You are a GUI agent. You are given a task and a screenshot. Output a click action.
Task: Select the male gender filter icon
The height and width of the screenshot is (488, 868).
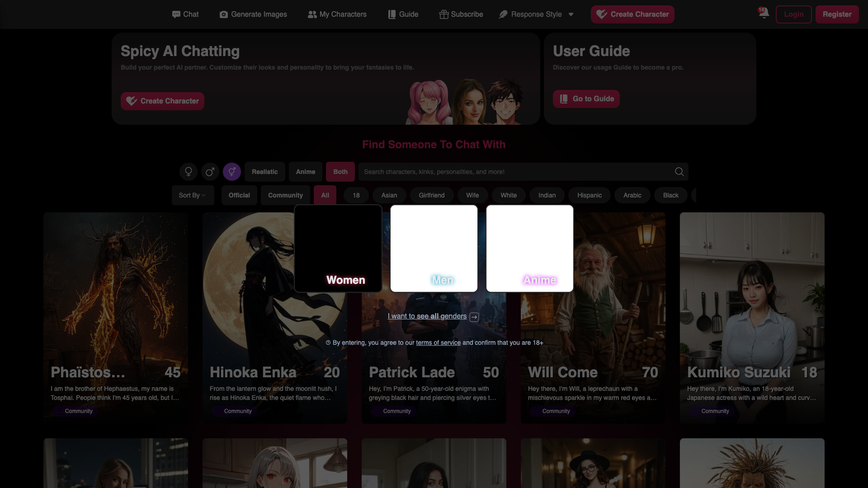[x=210, y=172]
